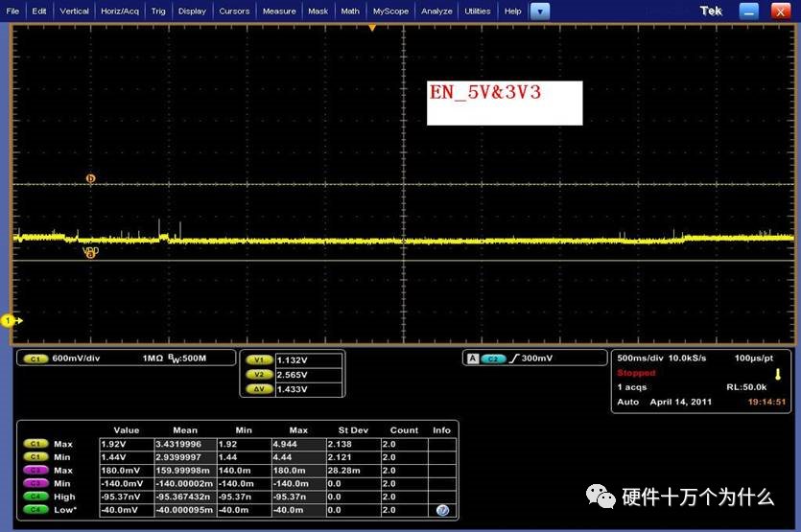Screen dimensions: 801x532
Task: Expand the menu bar dropdown arrow
Action: (540, 12)
